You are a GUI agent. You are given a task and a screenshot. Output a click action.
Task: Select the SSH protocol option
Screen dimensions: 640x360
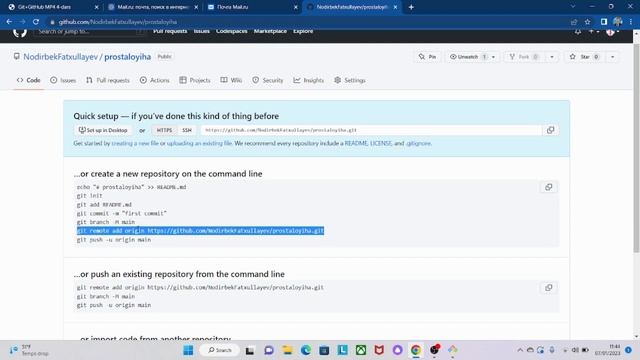click(187, 130)
